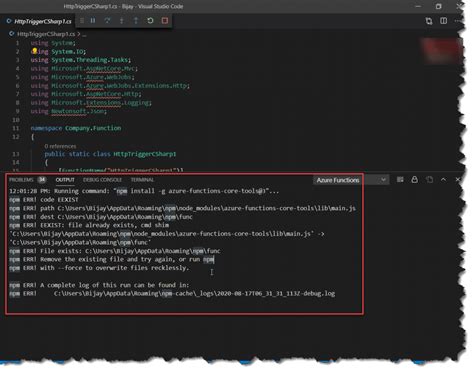Open changes compare icon in editor title
The height and width of the screenshot is (372, 474).
pyautogui.click(x=429, y=21)
